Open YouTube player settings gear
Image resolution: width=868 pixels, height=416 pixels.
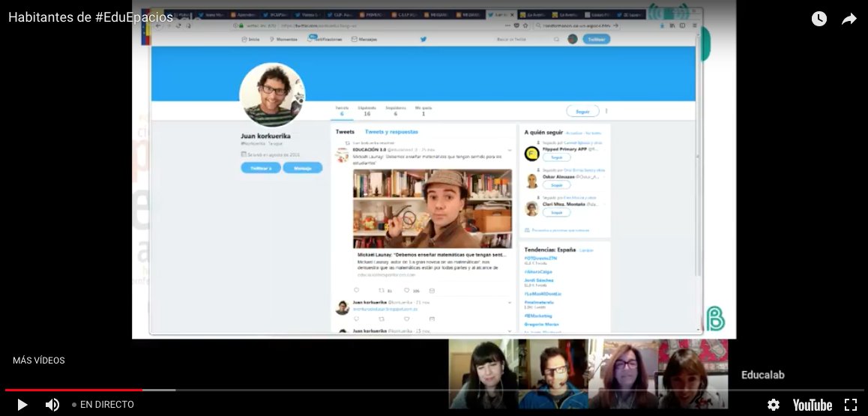pyautogui.click(x=774, y=405)
